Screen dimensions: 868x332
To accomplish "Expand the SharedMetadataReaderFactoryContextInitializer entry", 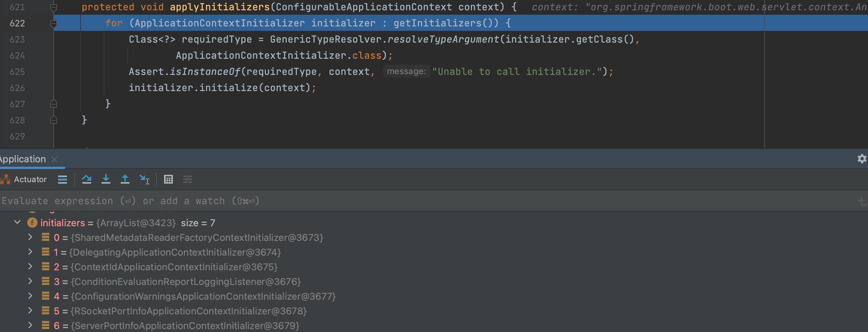I will 31,237.
